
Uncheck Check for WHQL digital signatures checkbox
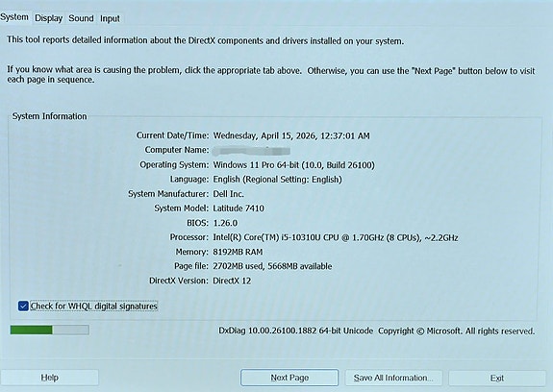[x=23, y=306]
